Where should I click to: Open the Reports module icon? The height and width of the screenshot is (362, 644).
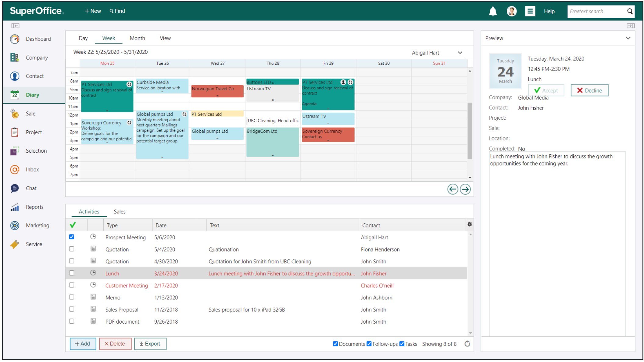tap(14, 207)
